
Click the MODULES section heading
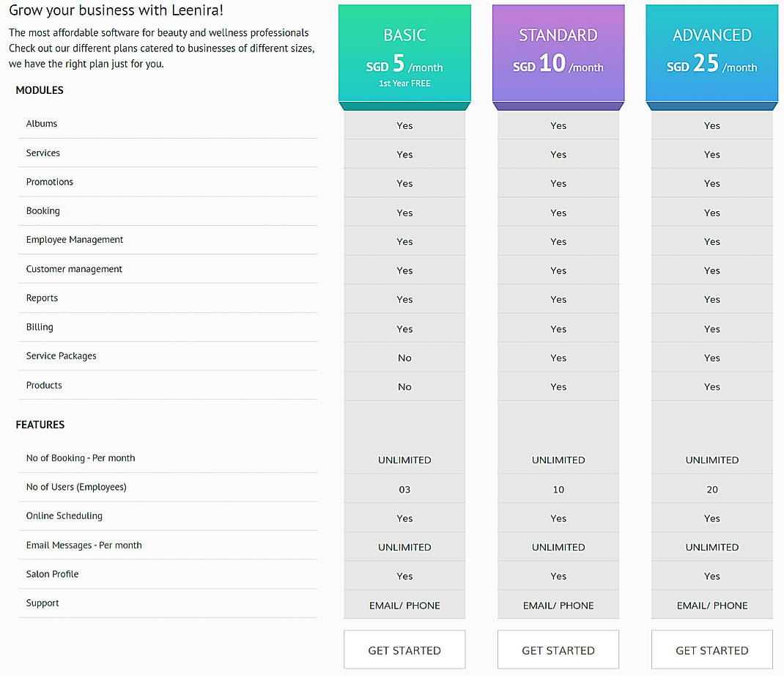(40, 90)
